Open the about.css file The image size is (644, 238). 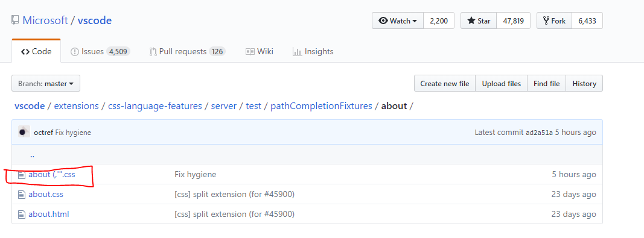pyautogui.click(x=46, y=194)
